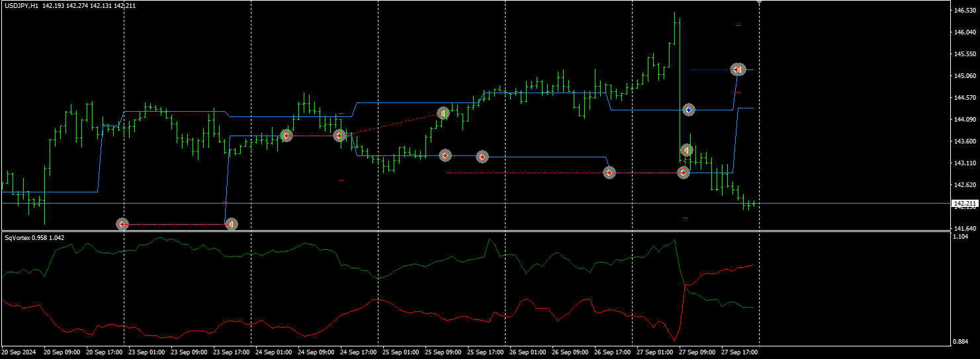This screenshot has height=359, width=980.
Task: Click the 142.620 price scale label
Action: [x=965, y=185]
